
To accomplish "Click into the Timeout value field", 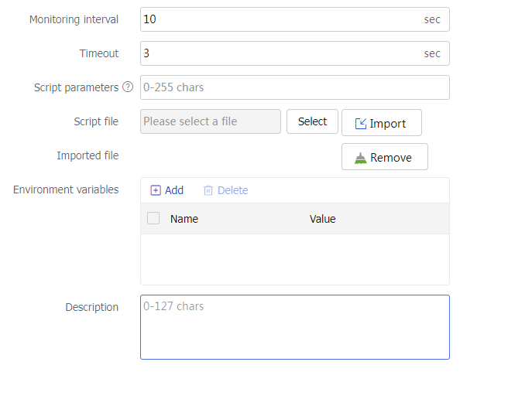I will pyautogui.click(x=279, y=53).
